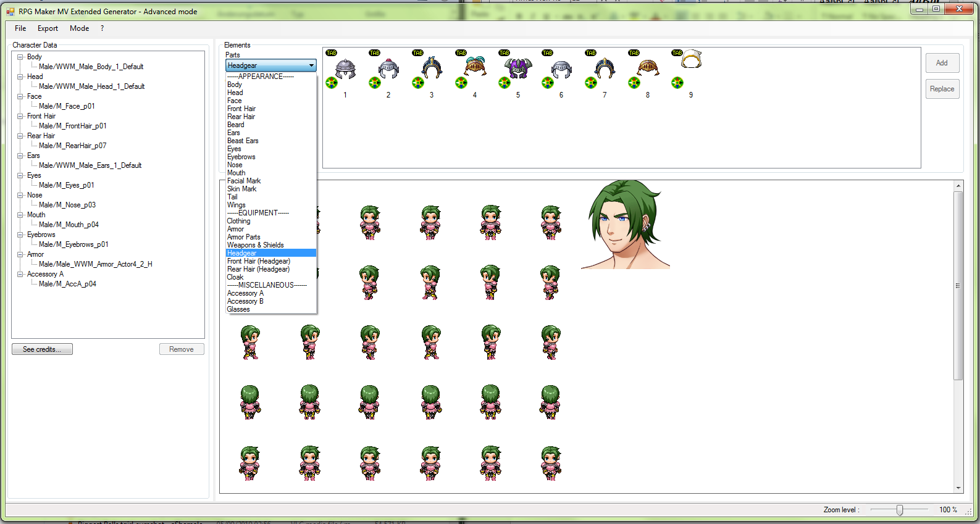Choose Wings from the parts list

(x=237, y=205)
